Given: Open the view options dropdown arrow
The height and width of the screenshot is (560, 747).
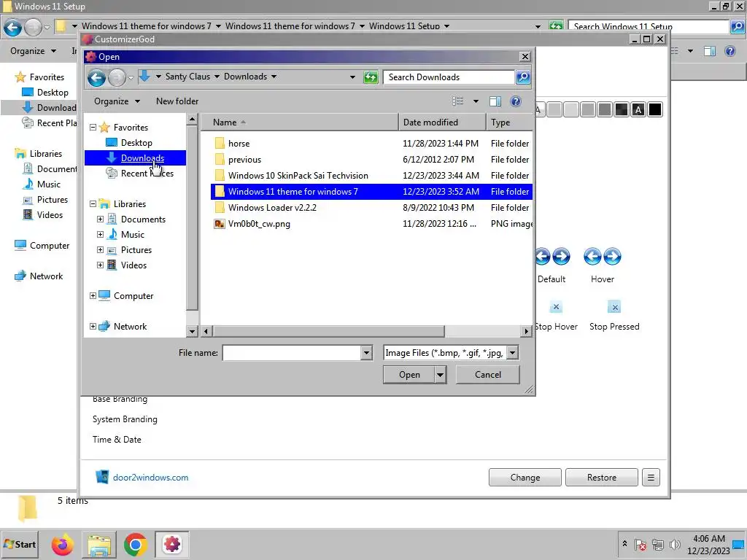Looking at the screenshot, I should click(476, 101).
